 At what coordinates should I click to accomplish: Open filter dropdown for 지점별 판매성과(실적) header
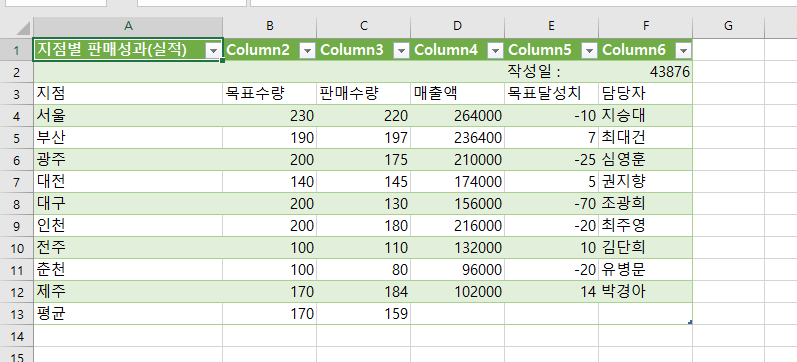point(213,50)
